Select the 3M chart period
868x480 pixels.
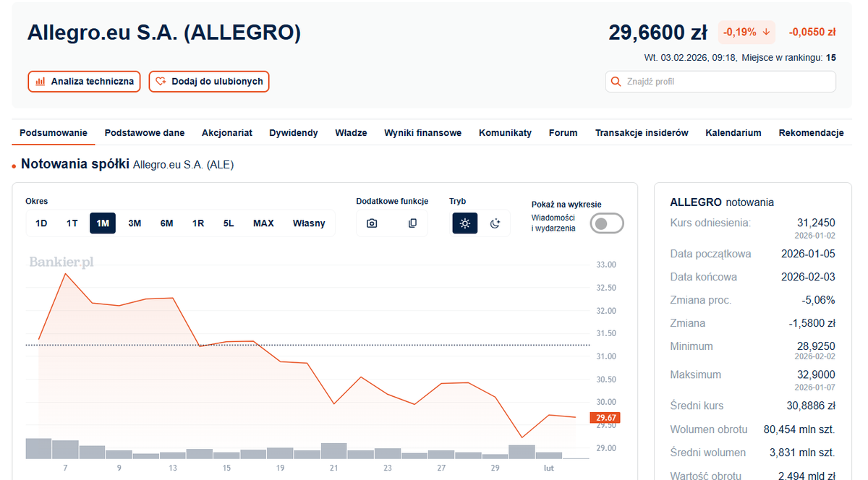coord(135,223)
